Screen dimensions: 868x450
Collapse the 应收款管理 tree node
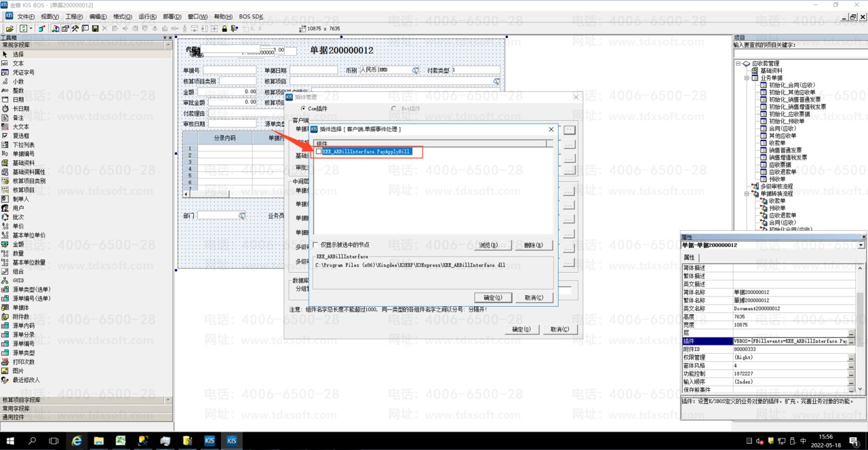click(x=738, y=64)
